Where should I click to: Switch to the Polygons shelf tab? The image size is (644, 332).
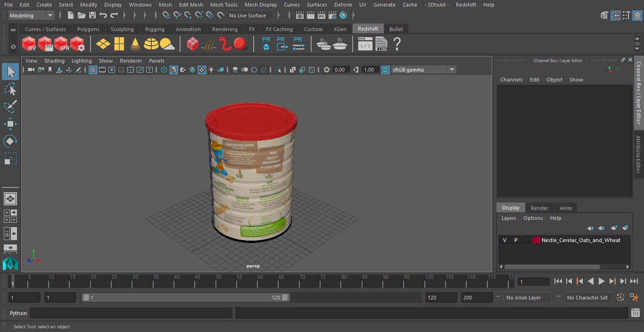[89, 29]
